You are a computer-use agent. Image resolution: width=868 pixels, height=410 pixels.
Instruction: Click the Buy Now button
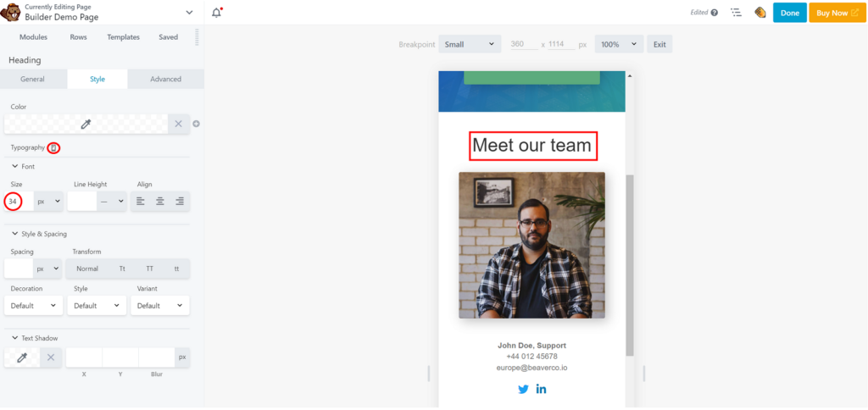tap(837, 13)
